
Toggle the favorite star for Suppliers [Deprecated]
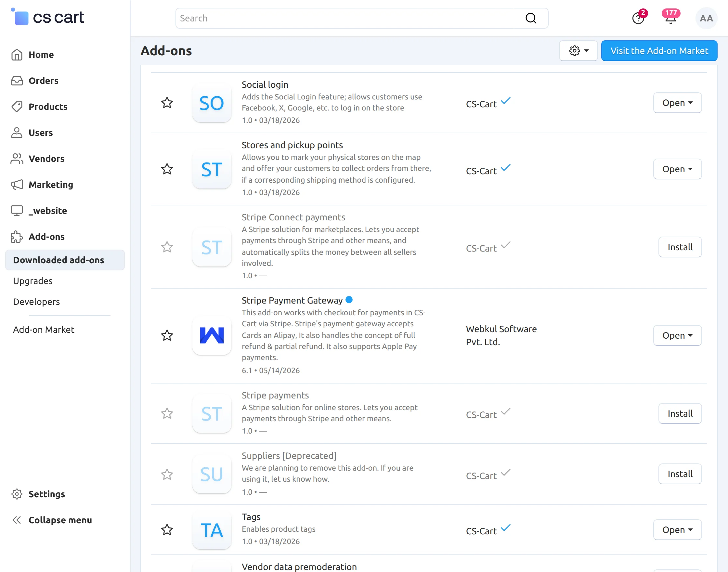[x=167, y=474]
